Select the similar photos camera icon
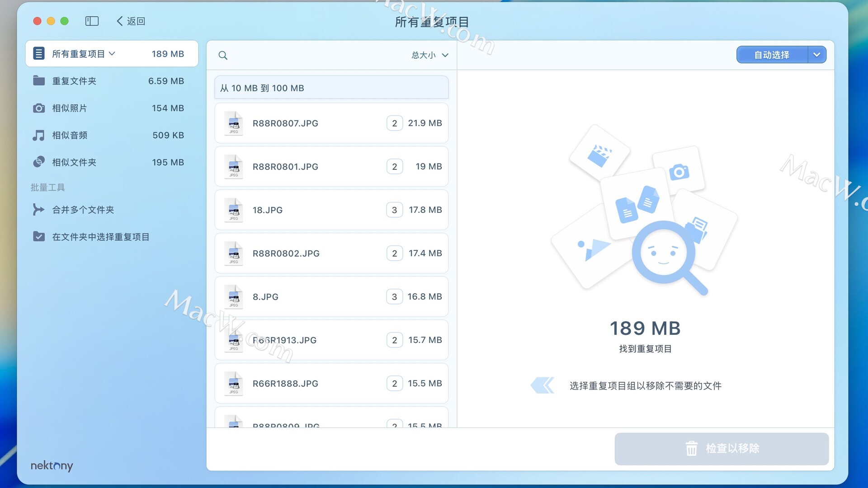Image resolution: width=868 pixels, height=488 pixels. [39, 108]
